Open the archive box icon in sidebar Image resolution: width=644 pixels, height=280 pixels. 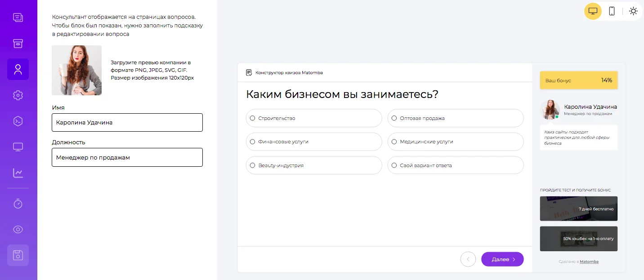pos(18,44)
